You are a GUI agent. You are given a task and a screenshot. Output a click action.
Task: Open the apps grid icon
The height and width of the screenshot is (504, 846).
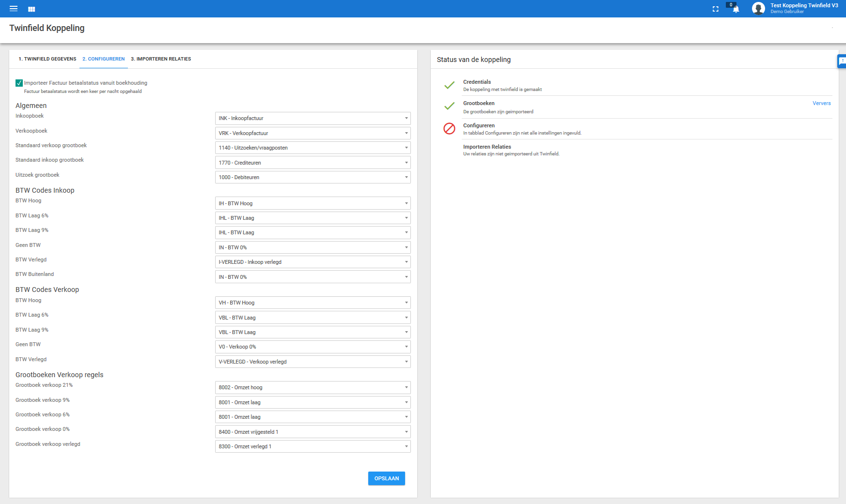[31, 9]
